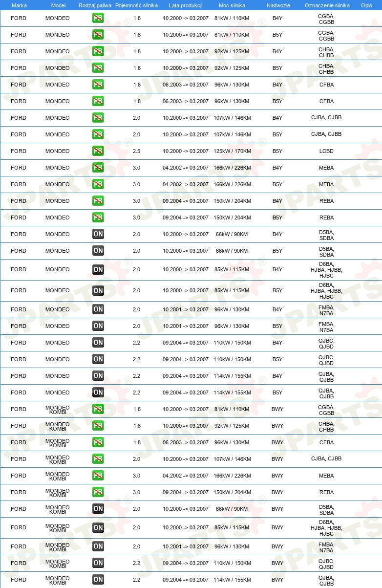Click PB icon for Mondeo Kombi 166kW MEBA
382x588 pixels.
(x=98, y=476)
